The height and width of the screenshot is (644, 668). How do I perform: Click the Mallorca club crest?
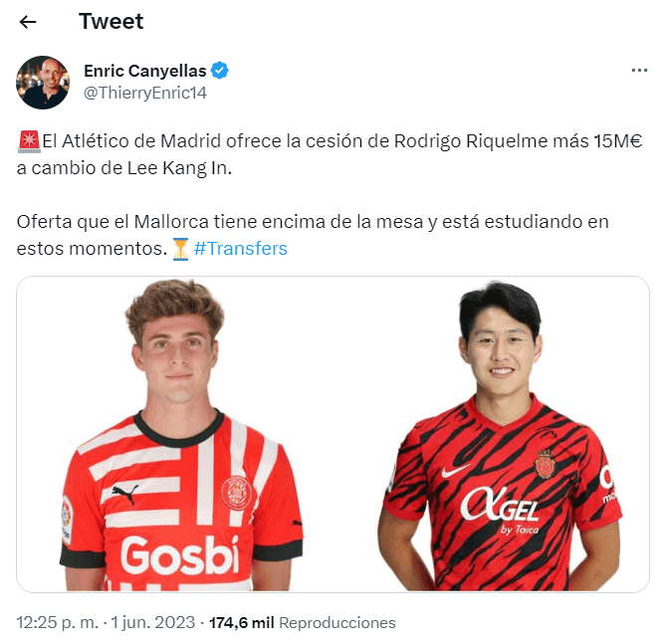[x=545, y=464]
